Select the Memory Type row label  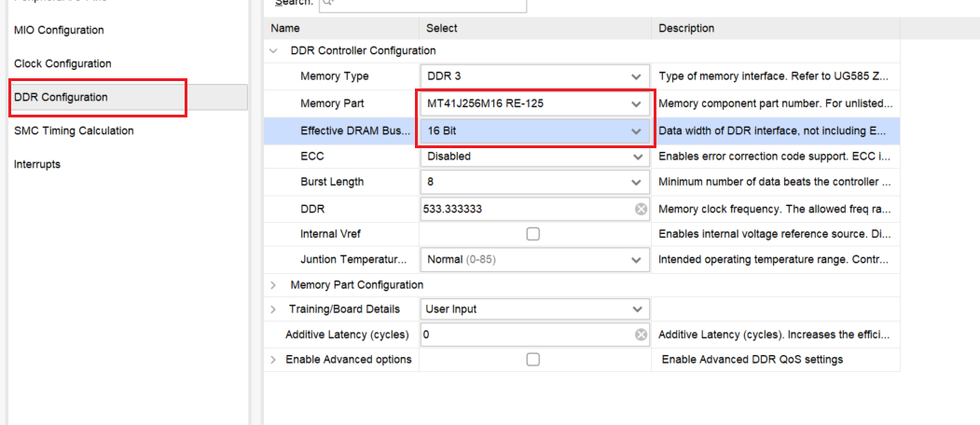(335, 76)
